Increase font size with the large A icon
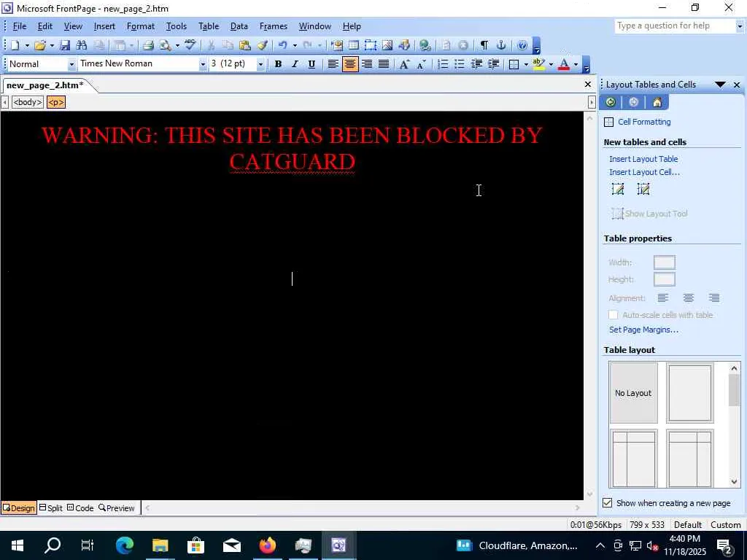 click(404, 64)
